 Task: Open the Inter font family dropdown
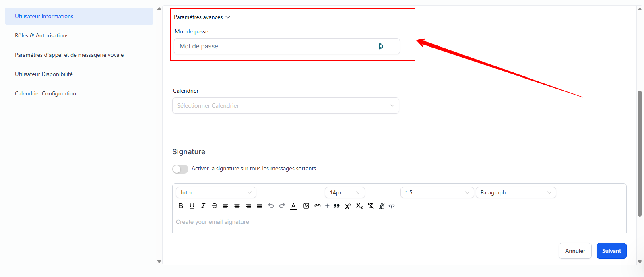[216, 192]
